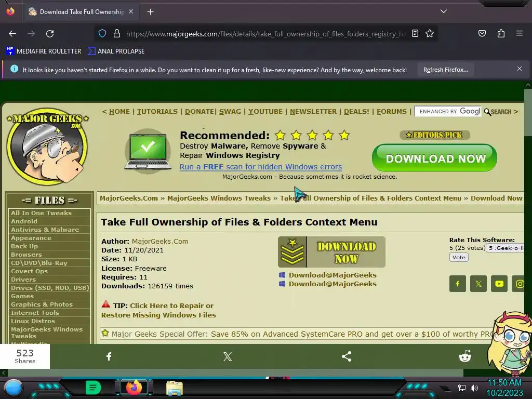This screenshot has width=532, height=399.
Task: Click the Major Geeks logo
Action: pos(47,146)
